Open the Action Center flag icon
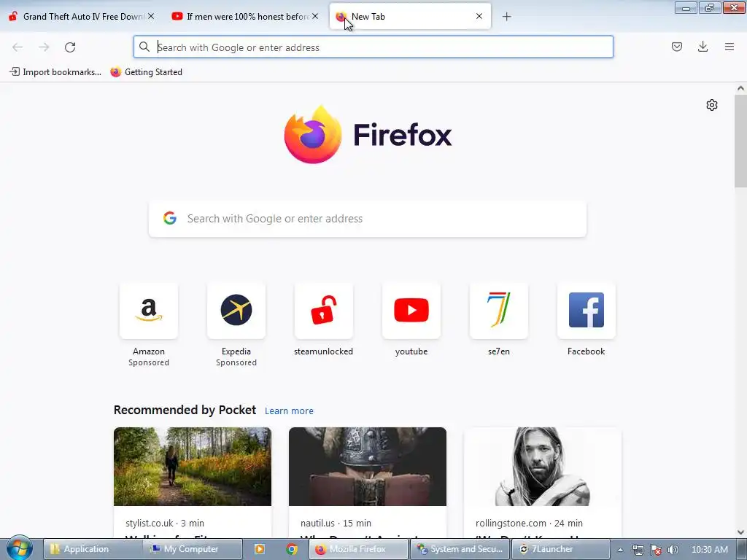This screenshot has width=747, height=560. pos(656,550)
